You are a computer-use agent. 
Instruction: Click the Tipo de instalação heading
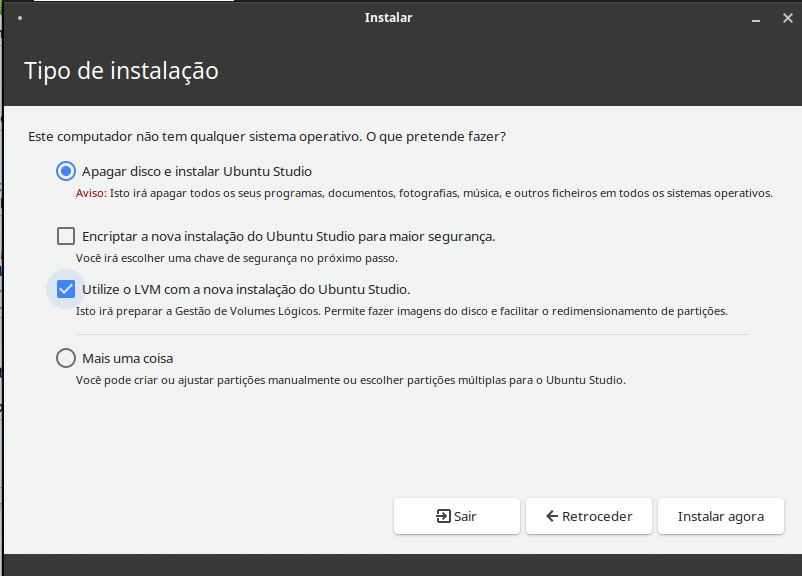click(121, 71)
